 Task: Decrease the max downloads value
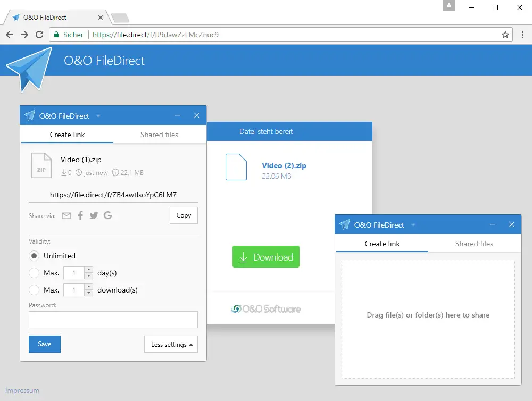pos(88,293)
